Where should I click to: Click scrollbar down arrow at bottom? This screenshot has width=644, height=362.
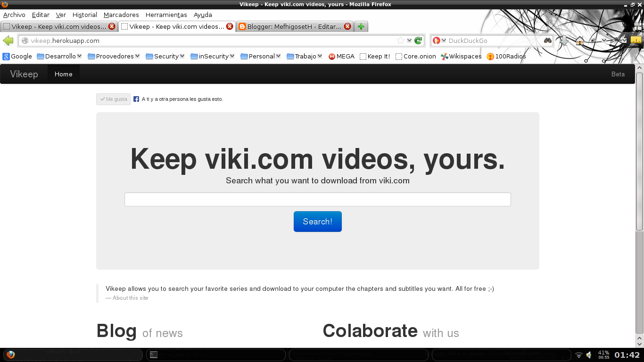tap(640, 344)
